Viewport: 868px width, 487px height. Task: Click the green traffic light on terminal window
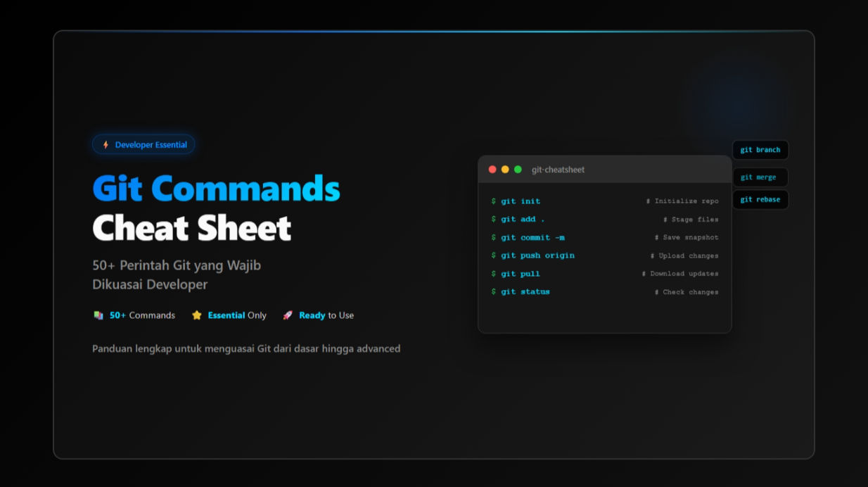518,169
